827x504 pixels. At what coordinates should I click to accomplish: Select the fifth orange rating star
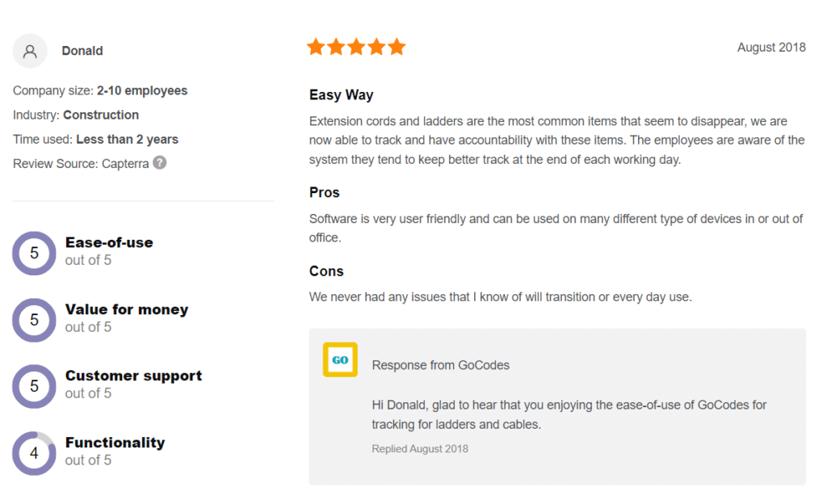(x=397, y=47)
